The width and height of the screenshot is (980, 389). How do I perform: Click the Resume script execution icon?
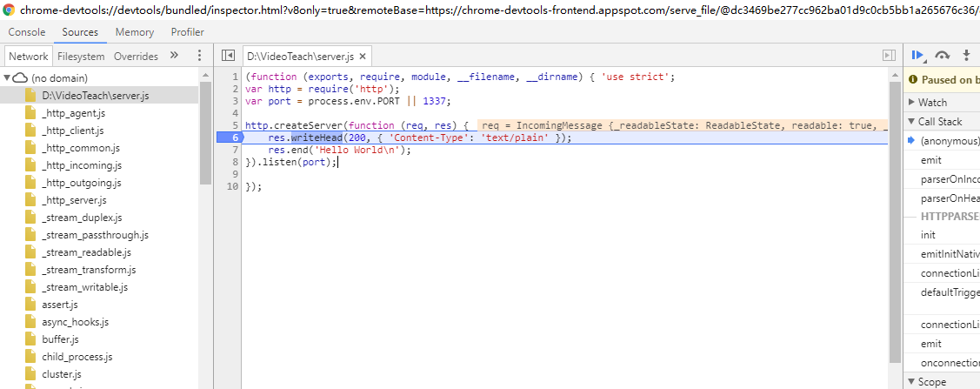(x=918, y=56)
